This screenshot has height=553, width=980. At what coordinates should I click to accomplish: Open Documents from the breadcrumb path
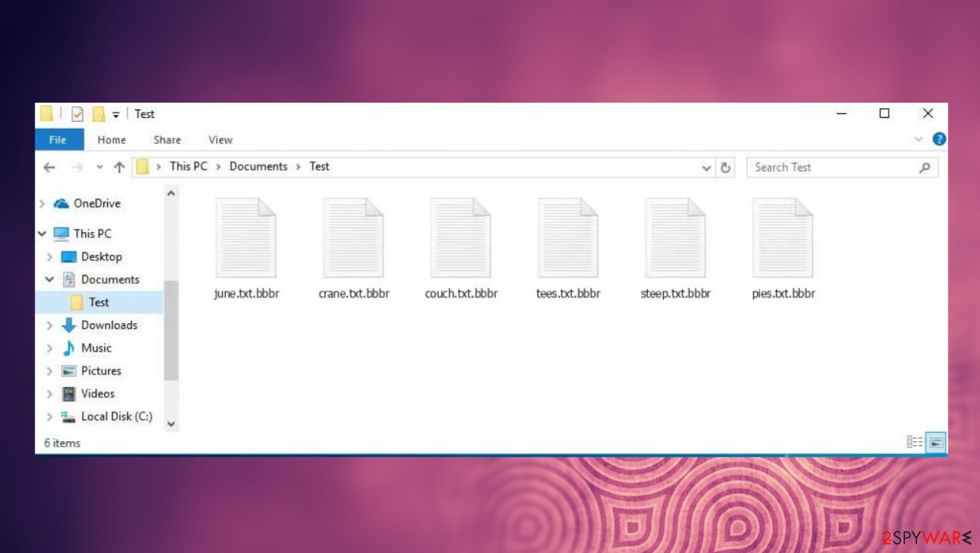[258, 166]
